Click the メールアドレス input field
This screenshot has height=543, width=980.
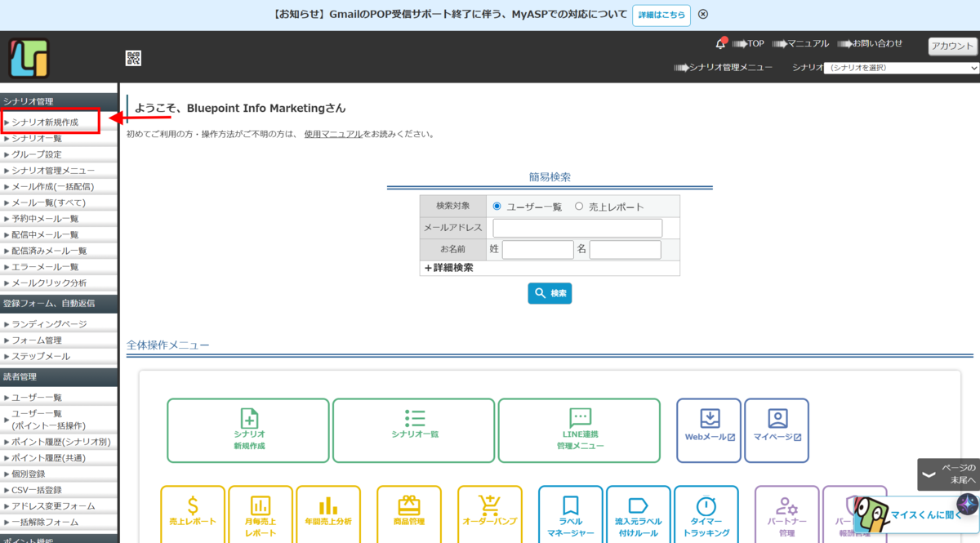[577, 228]
